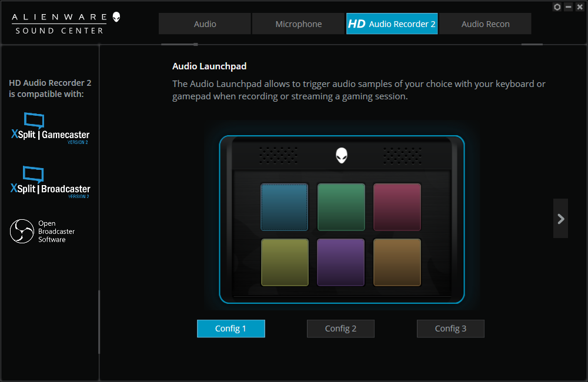Open settings gear in title bar
Viewport: 588px width, 382px height.
[557, 6]
